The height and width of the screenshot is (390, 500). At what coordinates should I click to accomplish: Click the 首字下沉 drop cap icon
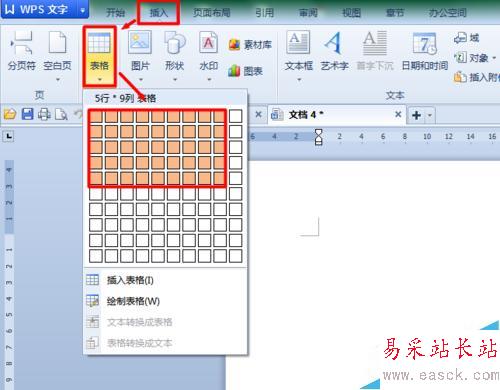pos(375,42)
